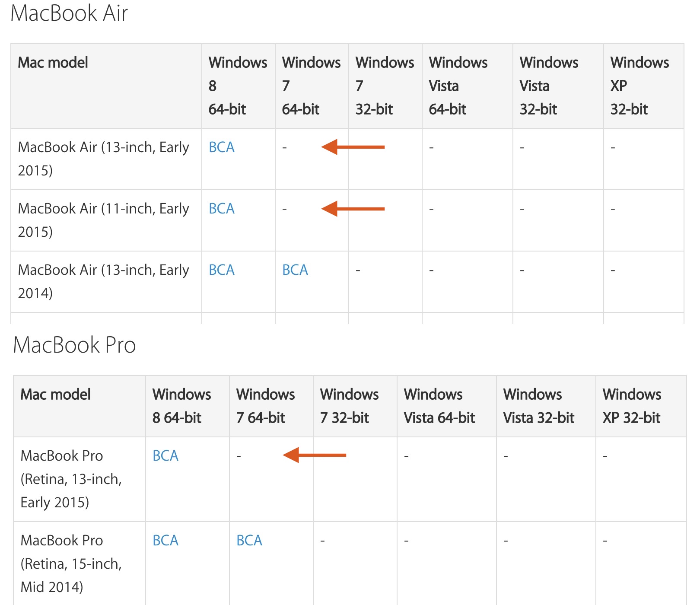Click Mac model header in MacBook Pro table
This screenshot has height=605, width=700.
point(55,395)
